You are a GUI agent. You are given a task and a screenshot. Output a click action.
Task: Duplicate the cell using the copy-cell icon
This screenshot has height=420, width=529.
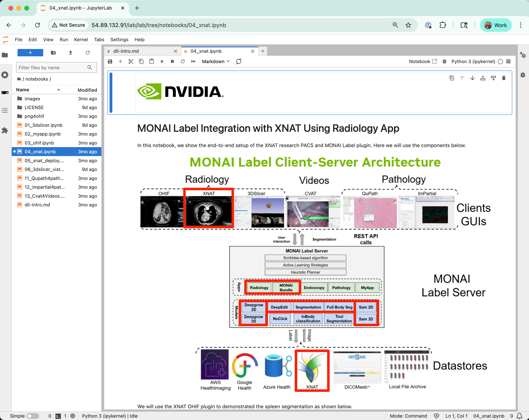point(452,78)
